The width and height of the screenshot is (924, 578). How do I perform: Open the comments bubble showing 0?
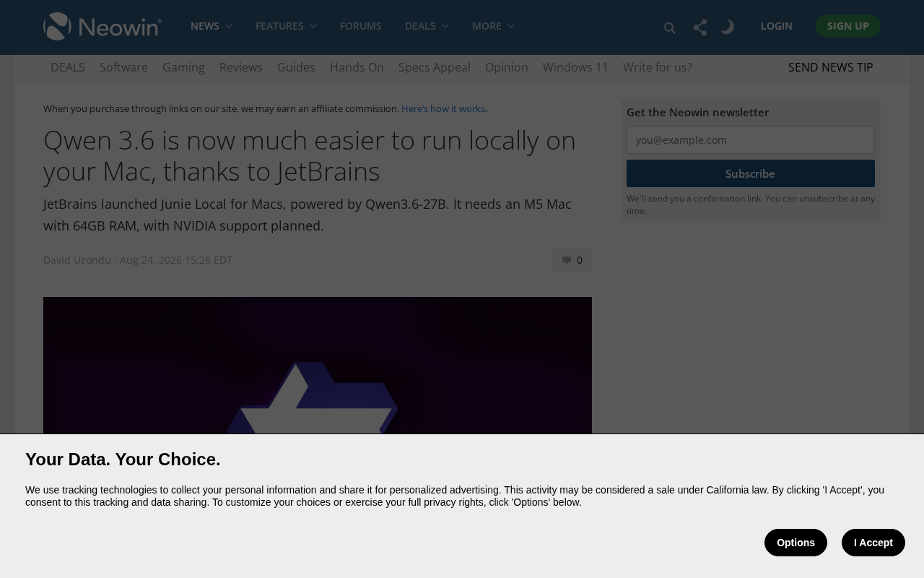pos(572,260)
